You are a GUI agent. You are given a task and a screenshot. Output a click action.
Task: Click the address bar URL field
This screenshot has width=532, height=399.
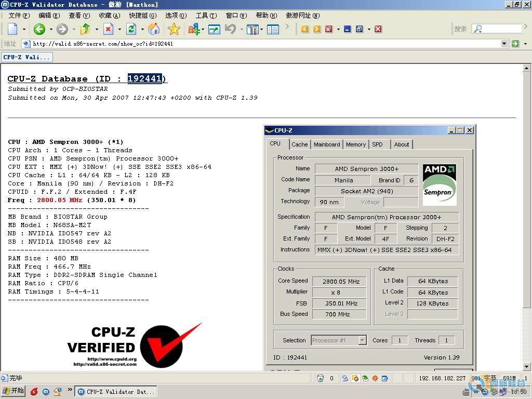pyautogui.click(x=264, y=44)
